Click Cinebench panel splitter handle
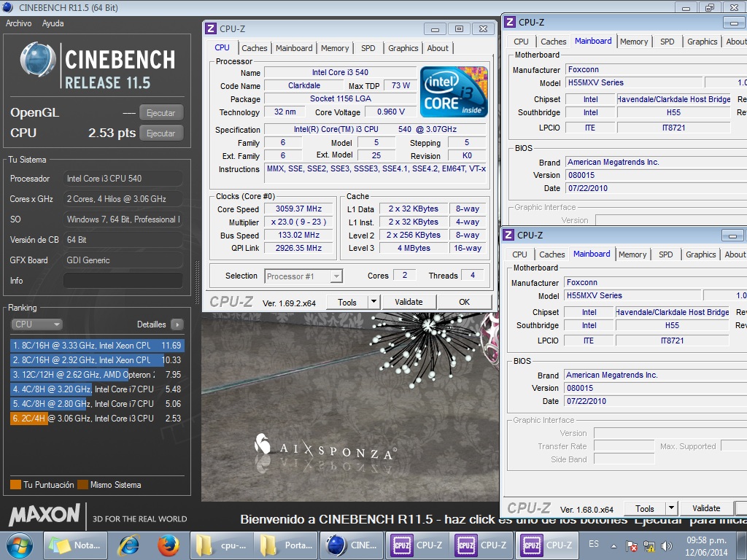 (197, 282)
